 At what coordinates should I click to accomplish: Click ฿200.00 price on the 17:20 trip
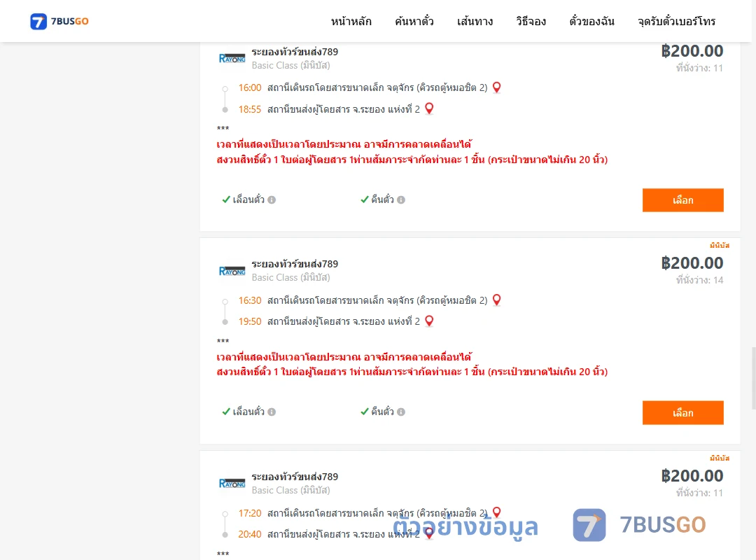point(692,475)
